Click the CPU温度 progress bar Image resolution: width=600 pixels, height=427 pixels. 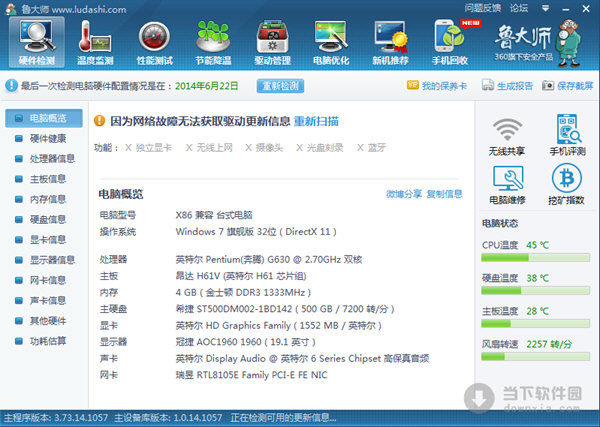[535, 258]
